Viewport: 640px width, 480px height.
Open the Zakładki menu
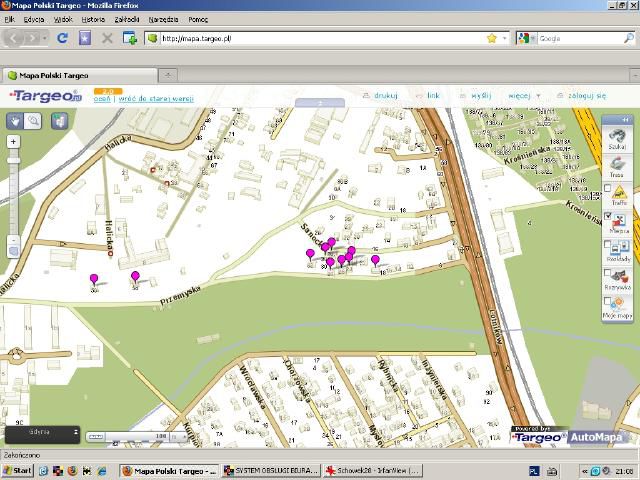(x=127, y=19)
